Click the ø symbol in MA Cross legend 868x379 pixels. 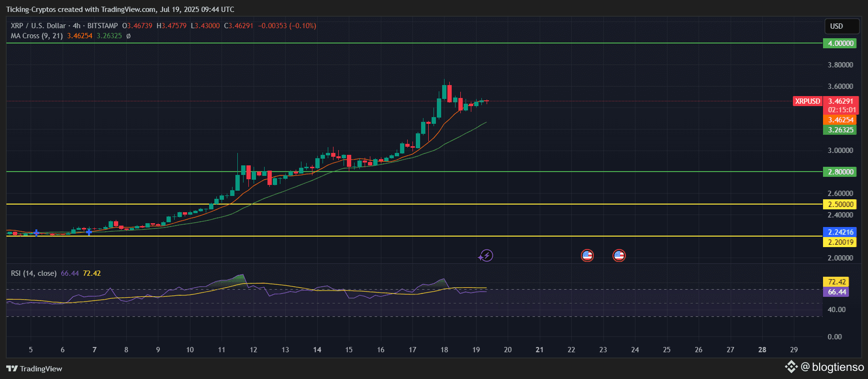(x=128, y=36)
